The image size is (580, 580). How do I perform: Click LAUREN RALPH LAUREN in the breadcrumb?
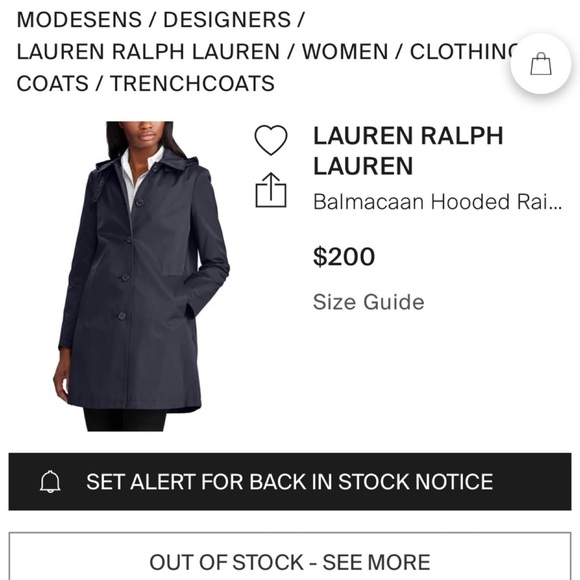point(148,51)
